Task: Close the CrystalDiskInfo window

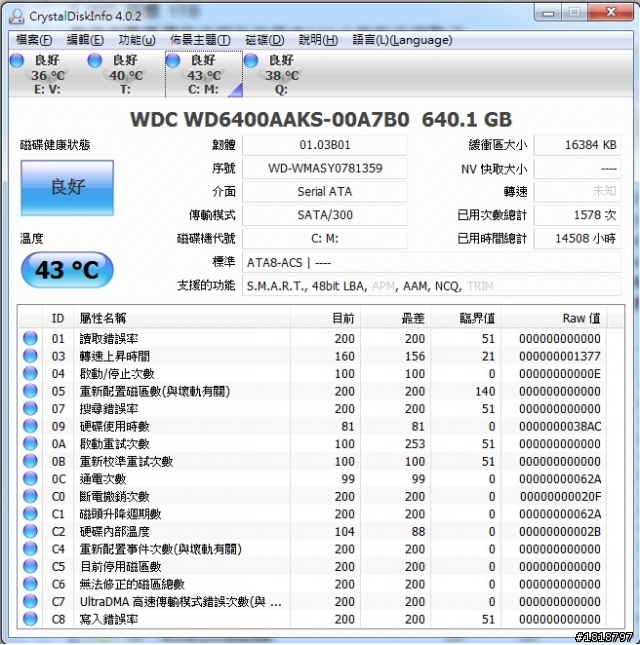Action: tap(611, 13)
